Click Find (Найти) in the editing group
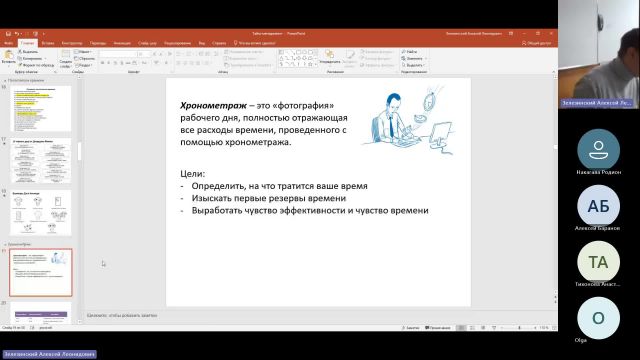The width and height of the screenshot is (640, 360). [409, 52]
